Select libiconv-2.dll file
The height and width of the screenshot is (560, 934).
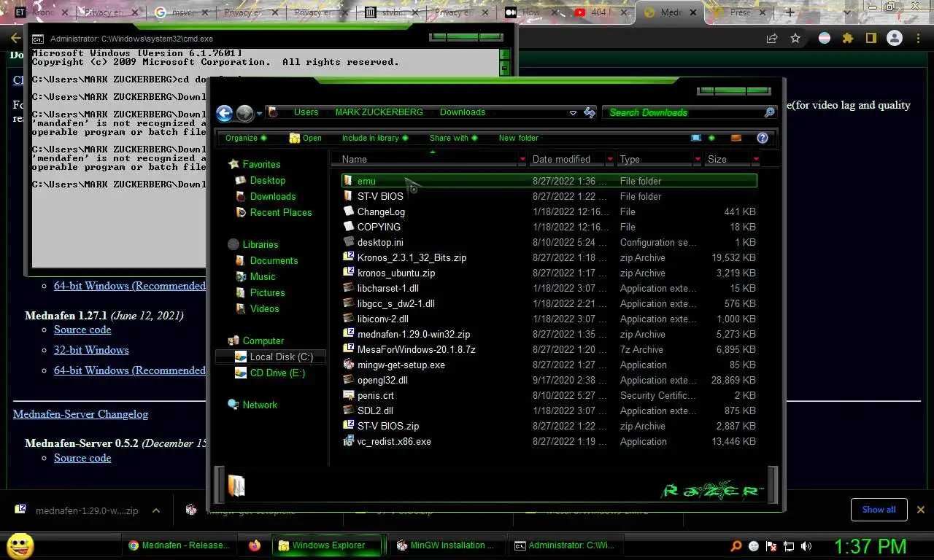383,319
